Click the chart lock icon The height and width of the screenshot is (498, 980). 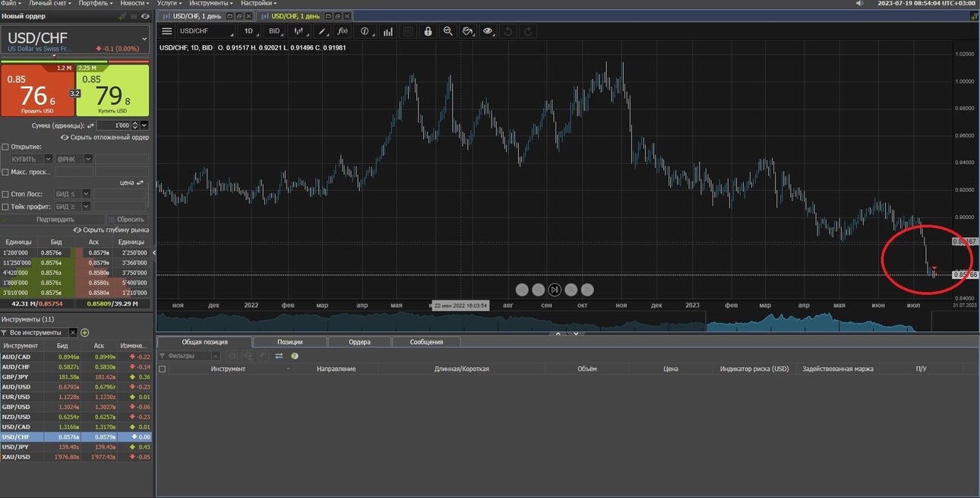(428, 31)
